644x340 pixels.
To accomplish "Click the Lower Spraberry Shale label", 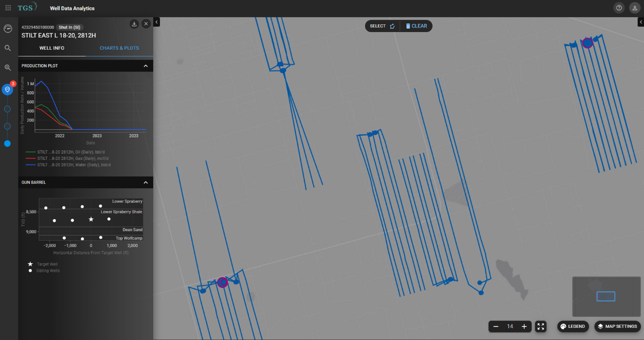I will point(121,212).
